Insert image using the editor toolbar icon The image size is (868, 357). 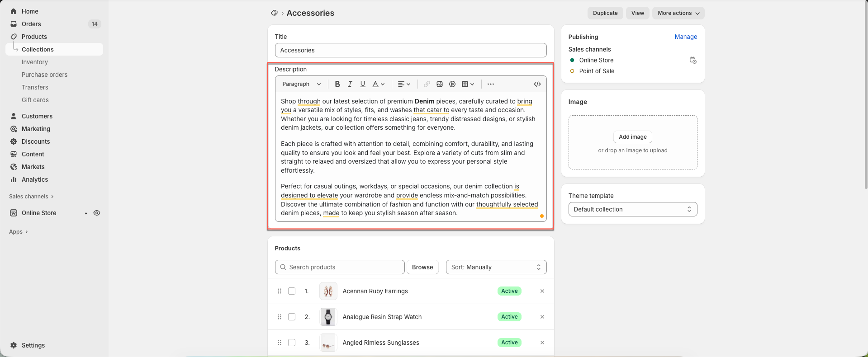click(439, 84)
